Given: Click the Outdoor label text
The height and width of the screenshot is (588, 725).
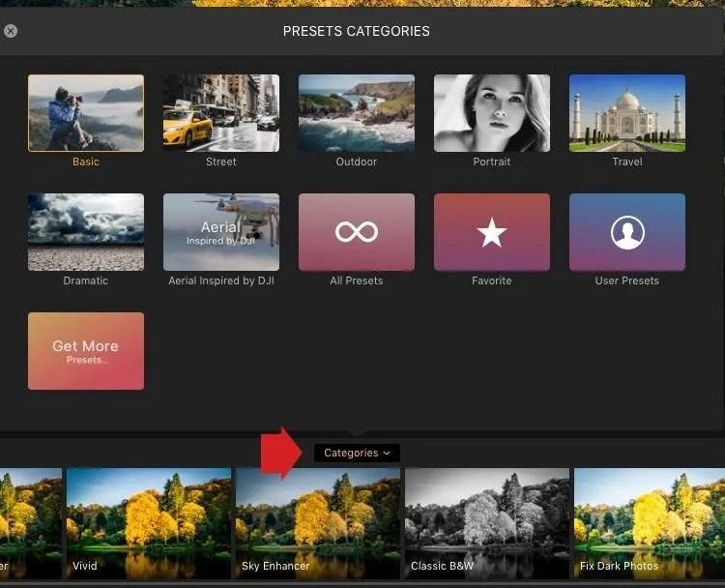Looking at the screenshot, I should tap(357, 162).
